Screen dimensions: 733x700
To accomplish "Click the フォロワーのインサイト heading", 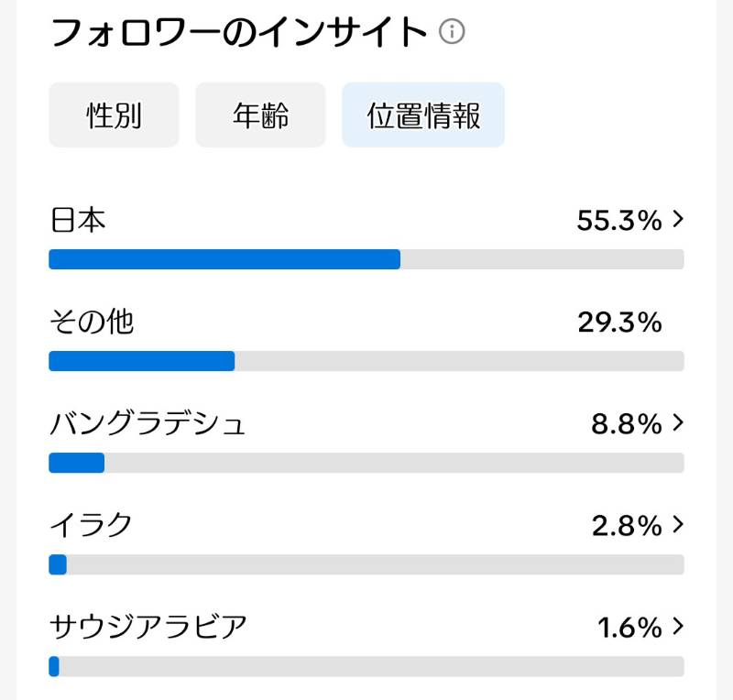I will tap(239, 32).
